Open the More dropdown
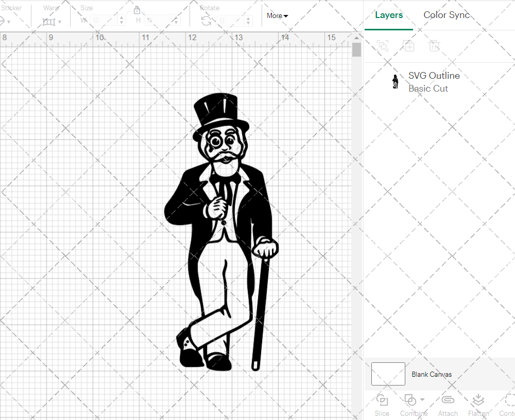This screenshot has height=420, width=515. coord(277,16)
